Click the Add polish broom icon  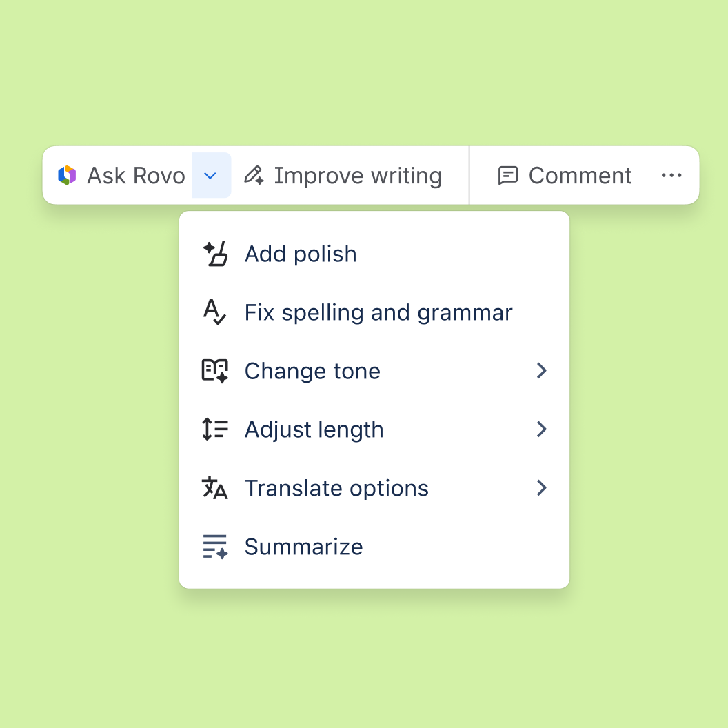(215, 254)
